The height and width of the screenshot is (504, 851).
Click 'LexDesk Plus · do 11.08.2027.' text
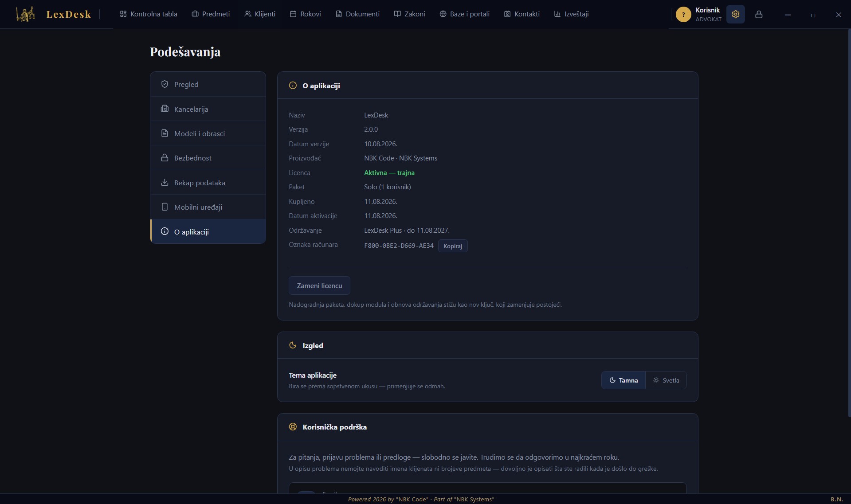(407, 231)
